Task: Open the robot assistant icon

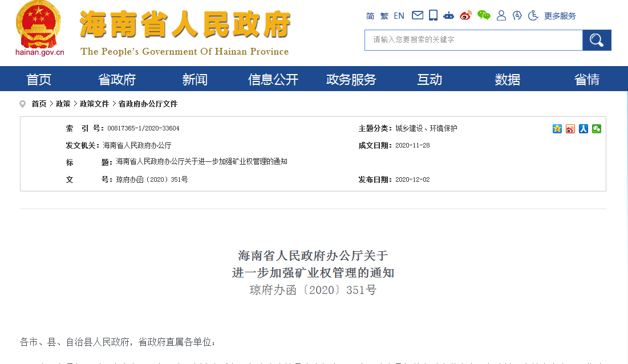Action: pos(449,15)
